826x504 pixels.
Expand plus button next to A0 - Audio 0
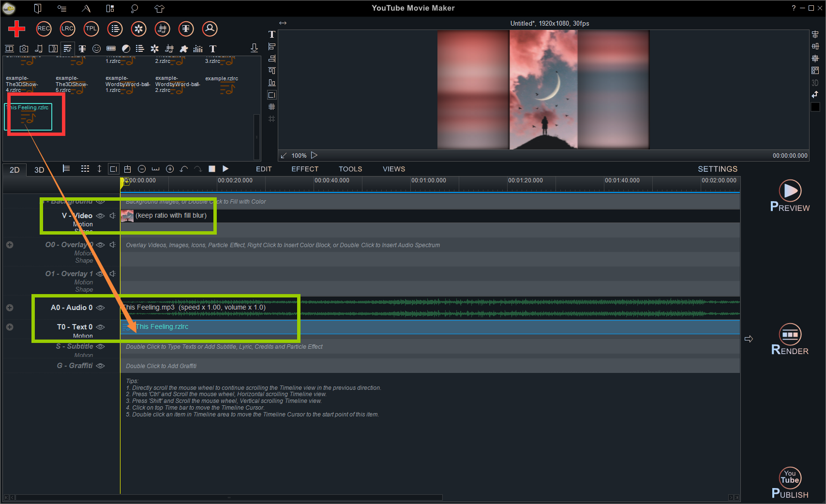[x=10, y=308]
